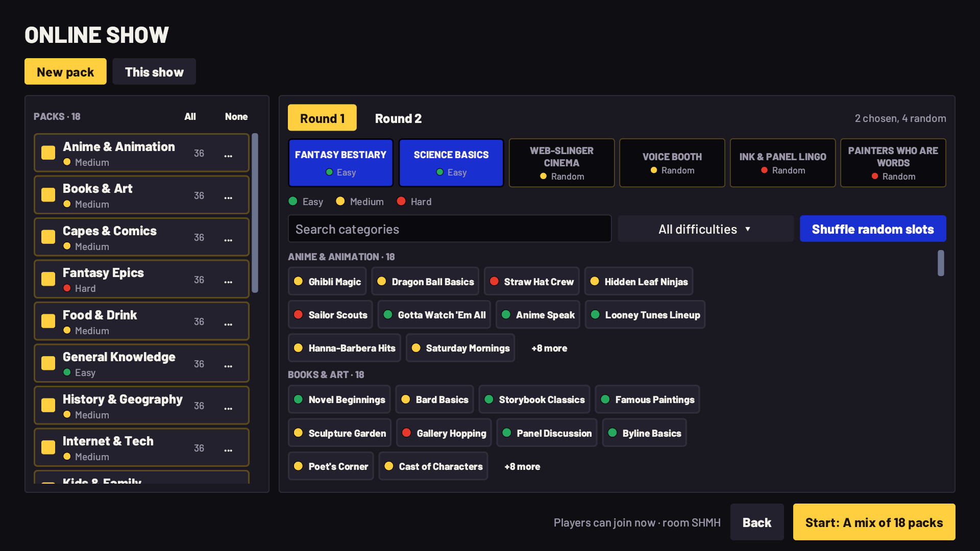Switch to the Round 2 tab
This screenshot has width=980, height=551.
coord(398,118)
